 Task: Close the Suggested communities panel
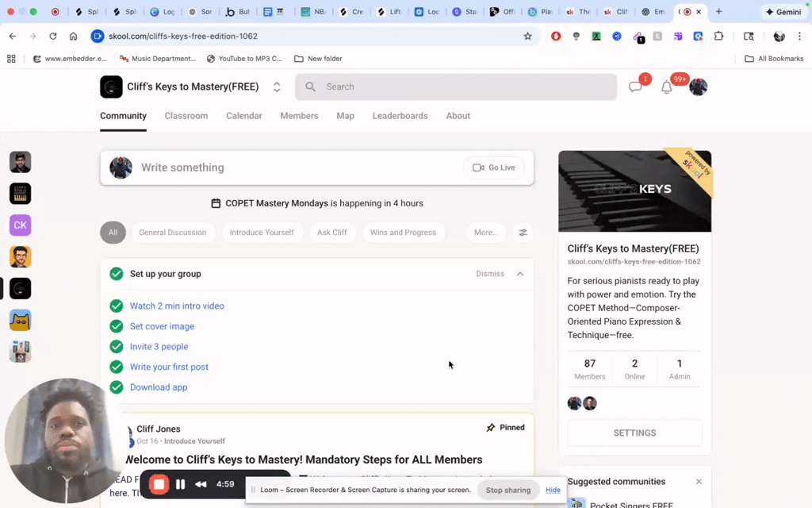pyautogui.click(x=699, y=482)
